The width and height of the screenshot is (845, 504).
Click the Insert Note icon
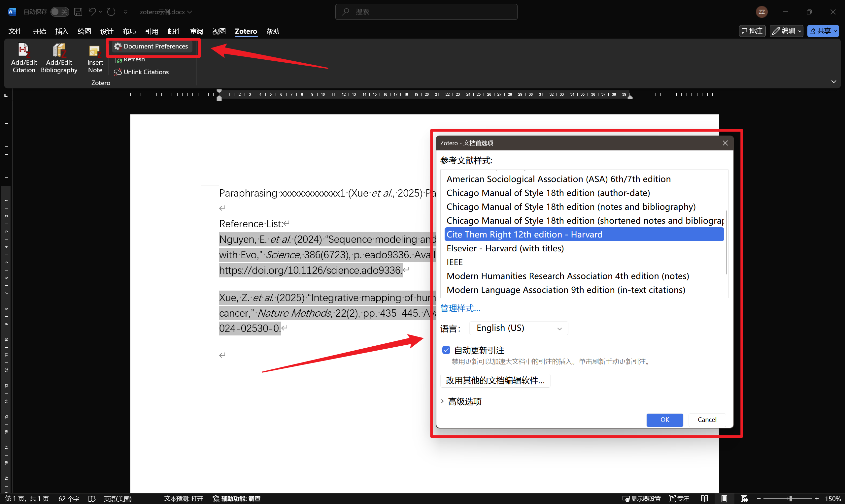[95, 51]
